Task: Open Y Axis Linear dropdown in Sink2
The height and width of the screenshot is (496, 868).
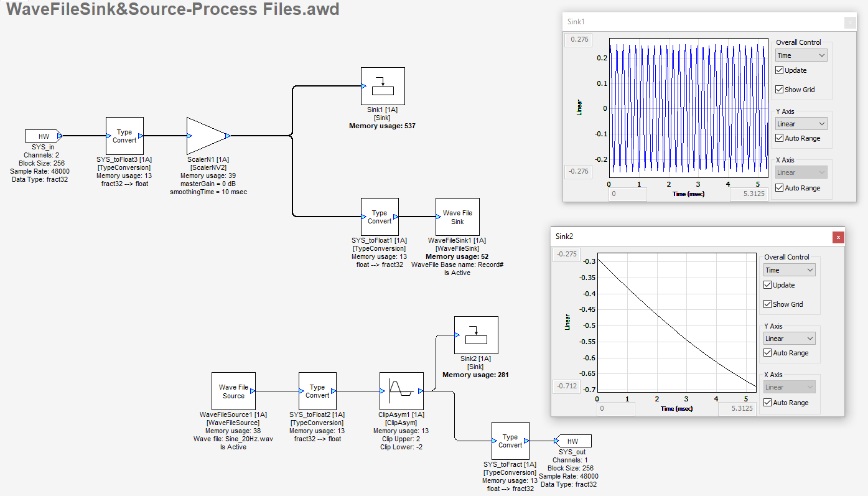Action: (x=790, y=339)
